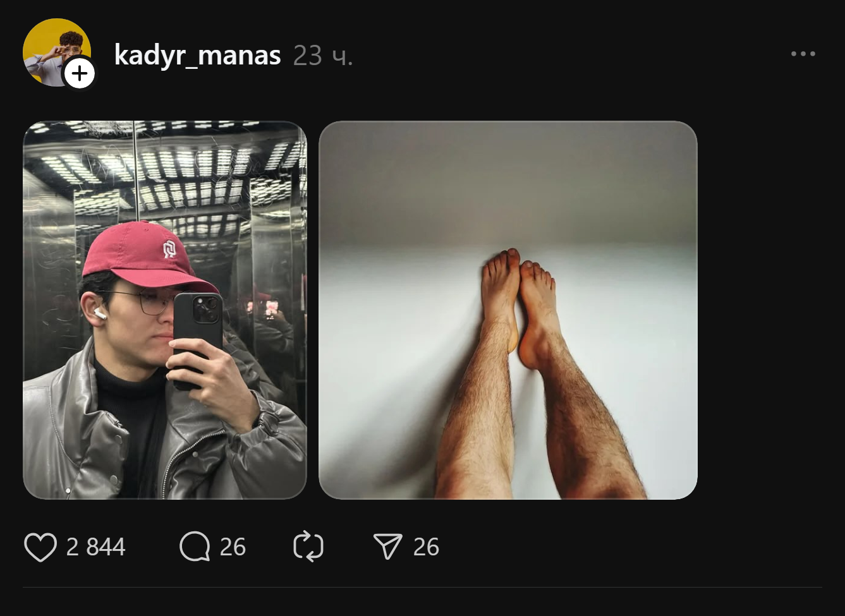Image resolution: width=845 pixels, height=616 pixels.
Task: Click blank header area between timestamp and dots
Action: [569, 56]
